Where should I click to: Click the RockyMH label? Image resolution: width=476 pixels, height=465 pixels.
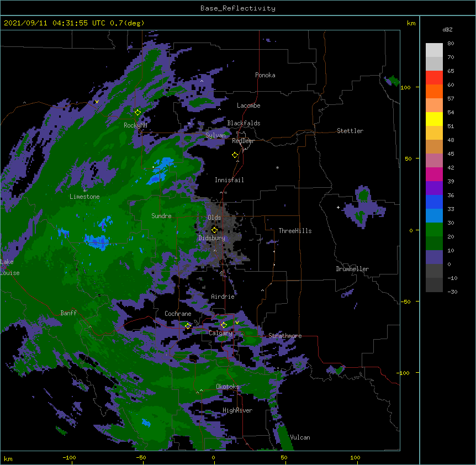click(x=135, y=125)
